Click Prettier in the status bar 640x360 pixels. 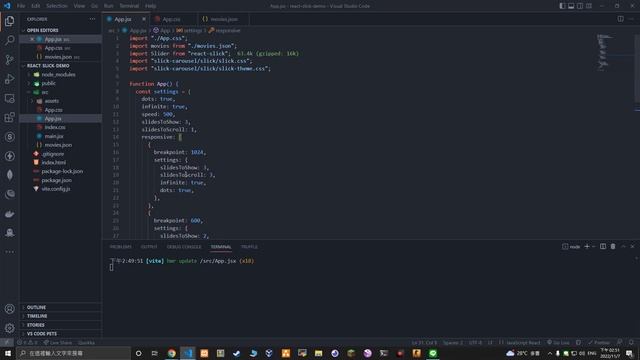pos(599,342)
